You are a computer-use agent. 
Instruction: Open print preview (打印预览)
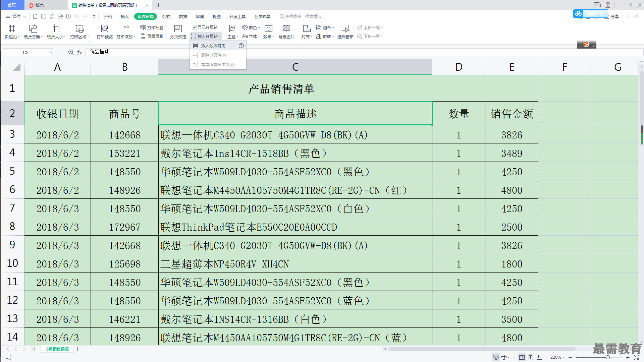coord(104,32)
